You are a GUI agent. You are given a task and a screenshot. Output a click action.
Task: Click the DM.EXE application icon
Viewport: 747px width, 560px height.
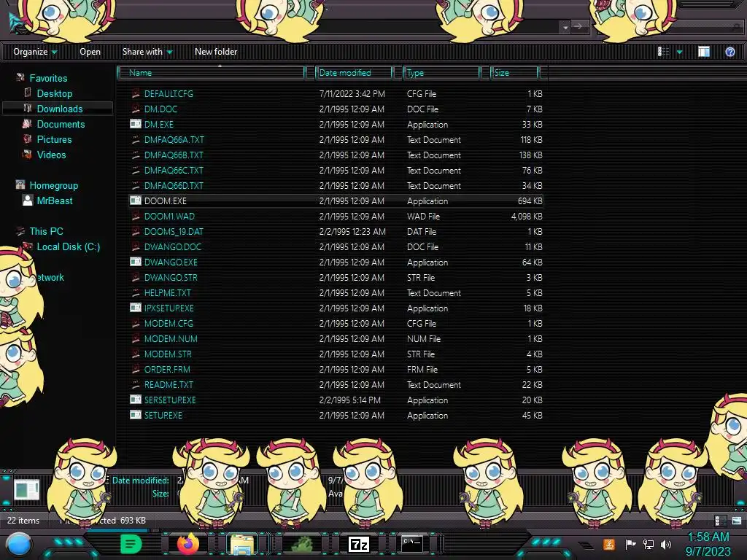click(135, 124)
